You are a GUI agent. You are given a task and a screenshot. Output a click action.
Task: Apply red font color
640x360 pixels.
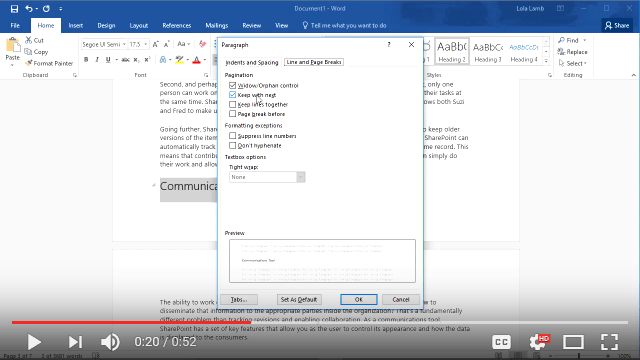coord(196,60)
